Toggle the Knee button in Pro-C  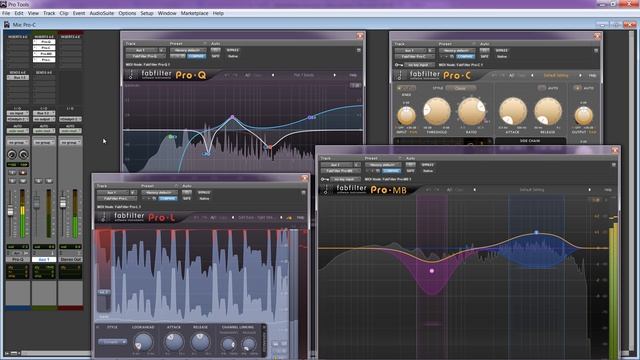pos(406,88)
